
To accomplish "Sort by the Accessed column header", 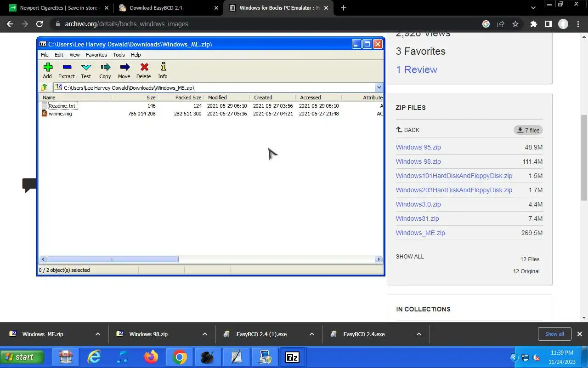I will click(319, 98).
